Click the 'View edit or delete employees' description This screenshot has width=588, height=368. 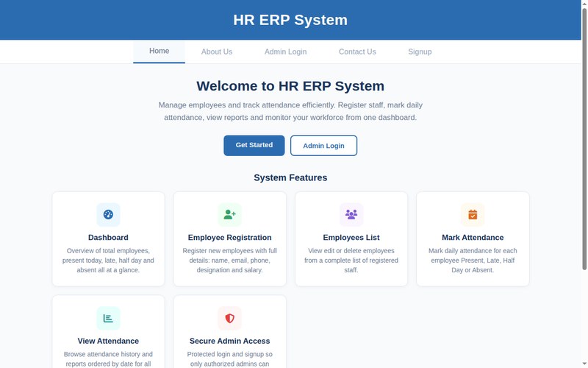351,261
